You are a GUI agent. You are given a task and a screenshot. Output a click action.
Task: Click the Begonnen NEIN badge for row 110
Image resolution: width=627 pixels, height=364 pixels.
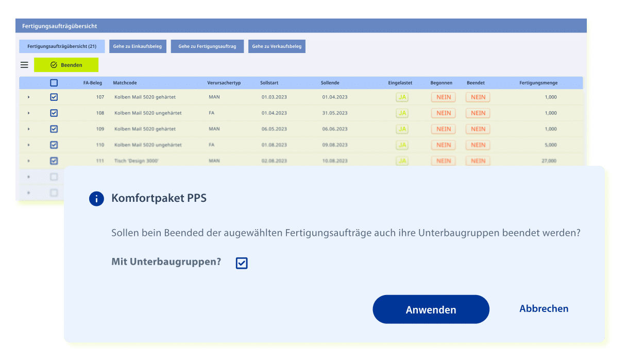pyautogui.click(x=444, y=145)
